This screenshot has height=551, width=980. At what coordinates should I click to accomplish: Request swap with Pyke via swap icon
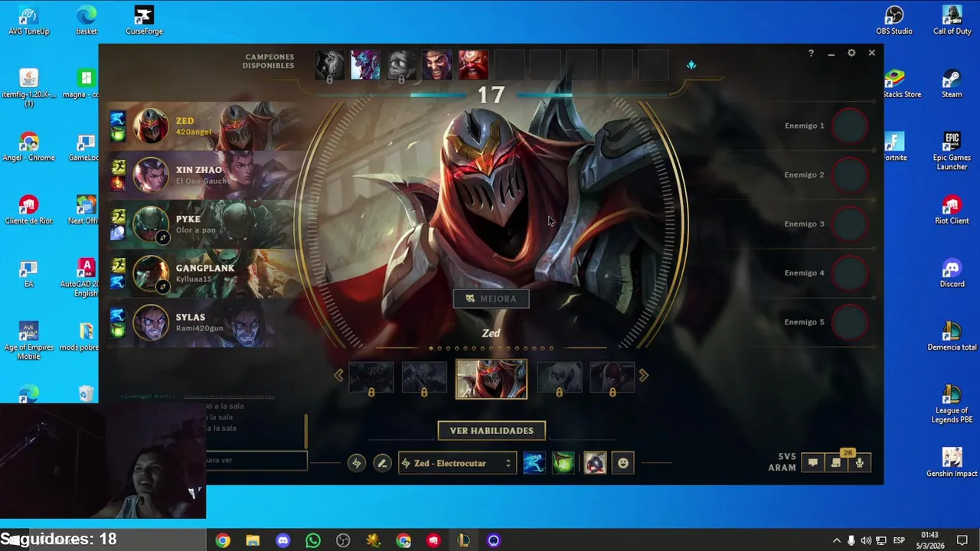[162, 238]
